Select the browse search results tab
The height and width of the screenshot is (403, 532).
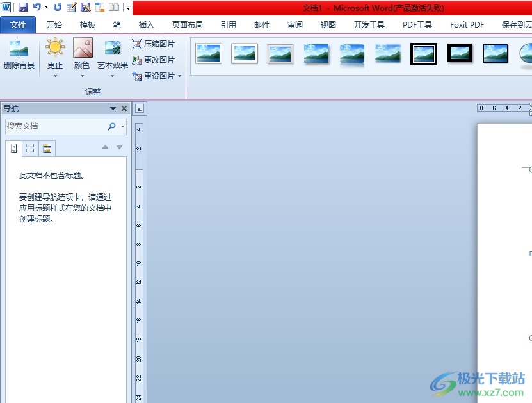pos(47,149)
